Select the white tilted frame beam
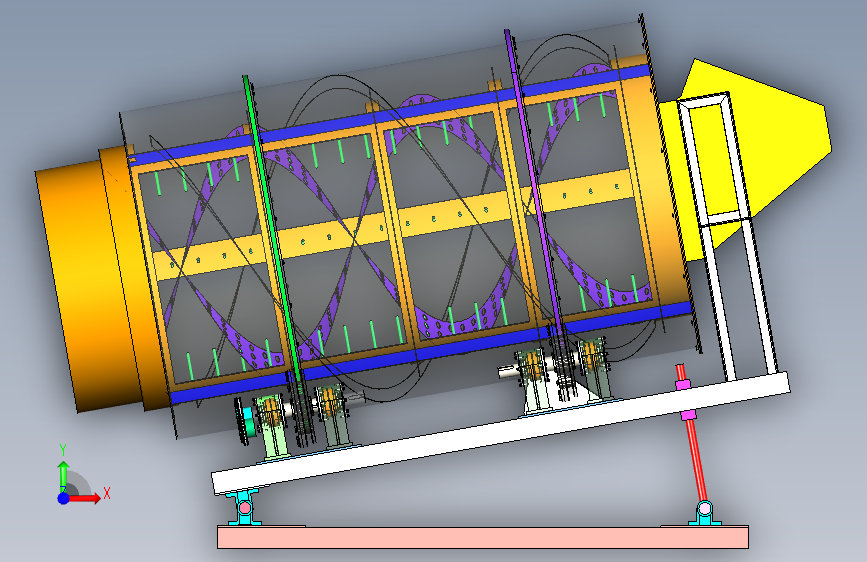The image size is (867, 562). tap(500, 433)
